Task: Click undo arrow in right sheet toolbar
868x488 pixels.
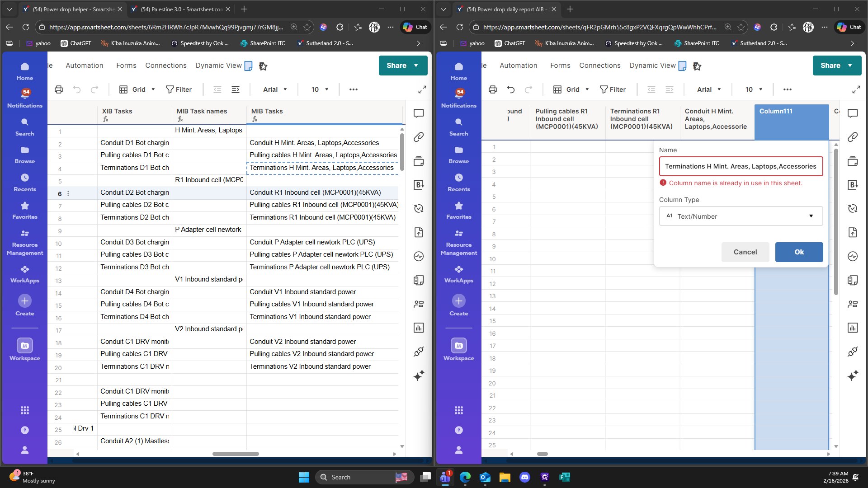Action: pyautogui.click(x=511, y=89)
